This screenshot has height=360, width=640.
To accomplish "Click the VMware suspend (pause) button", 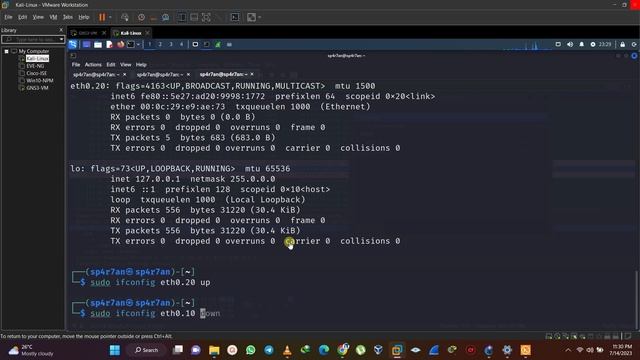I will tap(102, 17).
